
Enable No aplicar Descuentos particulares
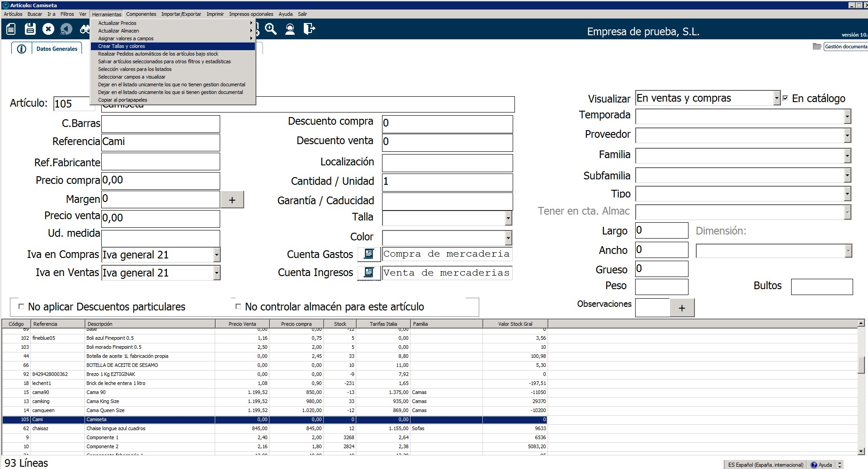click(21, 306)
